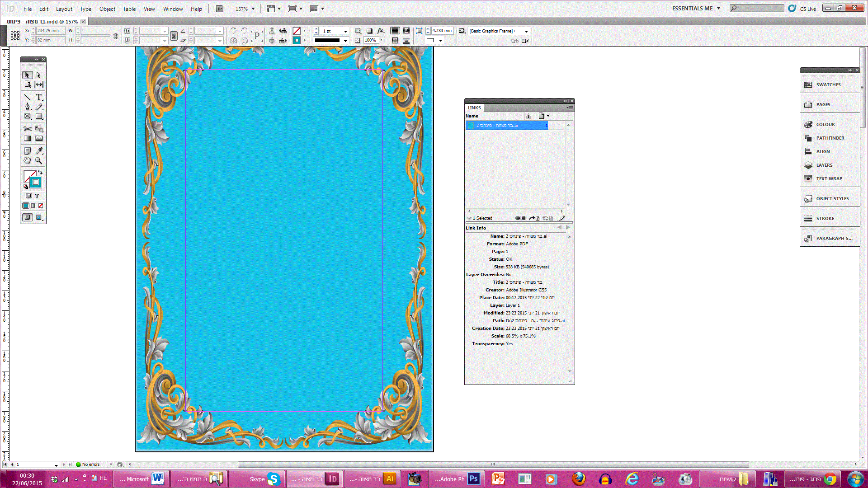Open the Layers panel

pyautogui.click(x=824, y=165)
